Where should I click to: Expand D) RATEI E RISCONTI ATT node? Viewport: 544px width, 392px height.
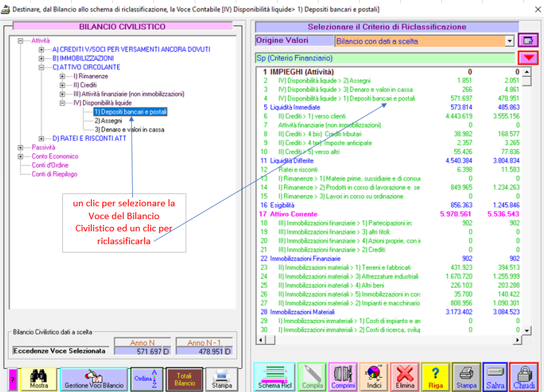tap(41, 139)
